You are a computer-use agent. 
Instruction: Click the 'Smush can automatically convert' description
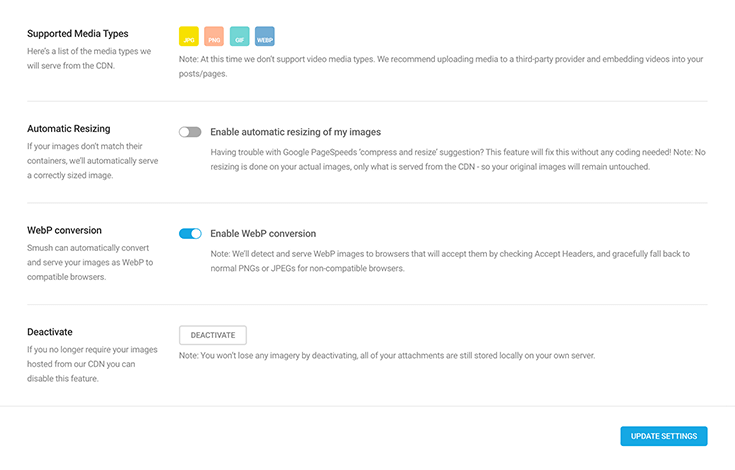(90, 262)
